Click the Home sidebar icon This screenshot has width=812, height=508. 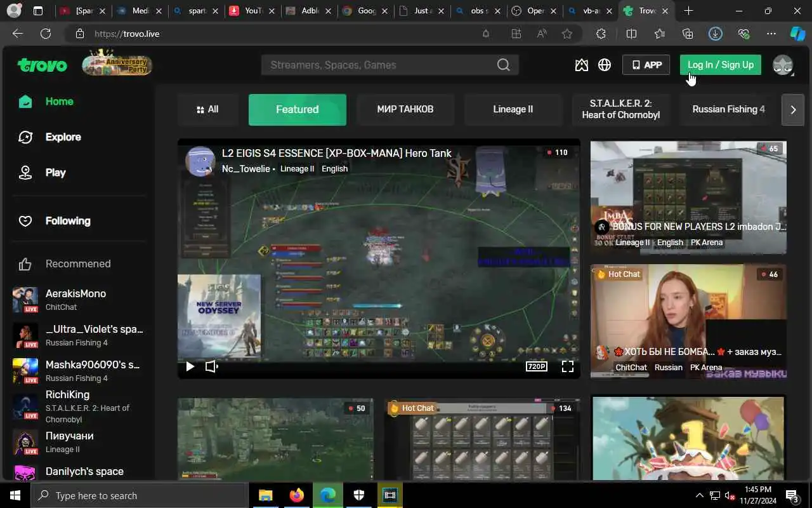(x=25, y=102)
